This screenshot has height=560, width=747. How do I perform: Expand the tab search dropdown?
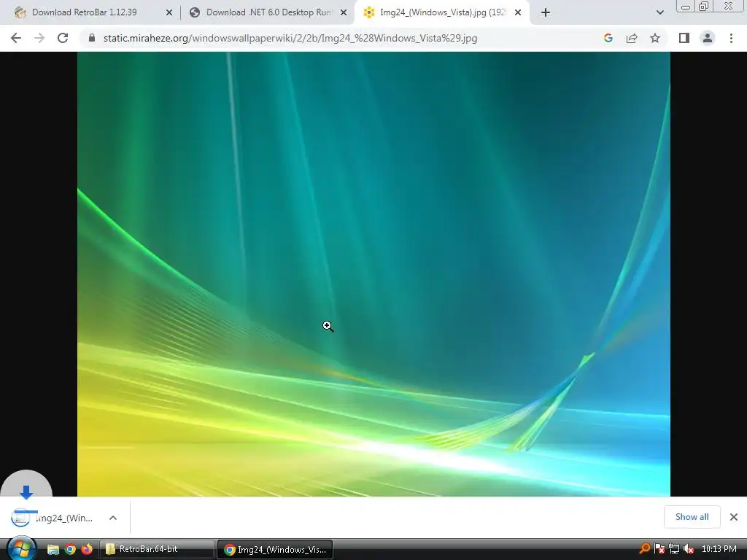(659, 12)
